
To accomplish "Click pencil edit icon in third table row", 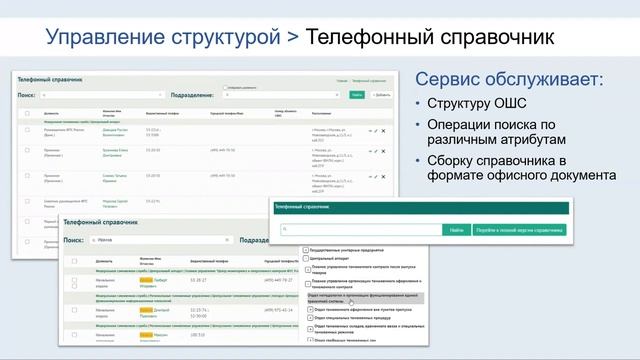I will 376,177.
